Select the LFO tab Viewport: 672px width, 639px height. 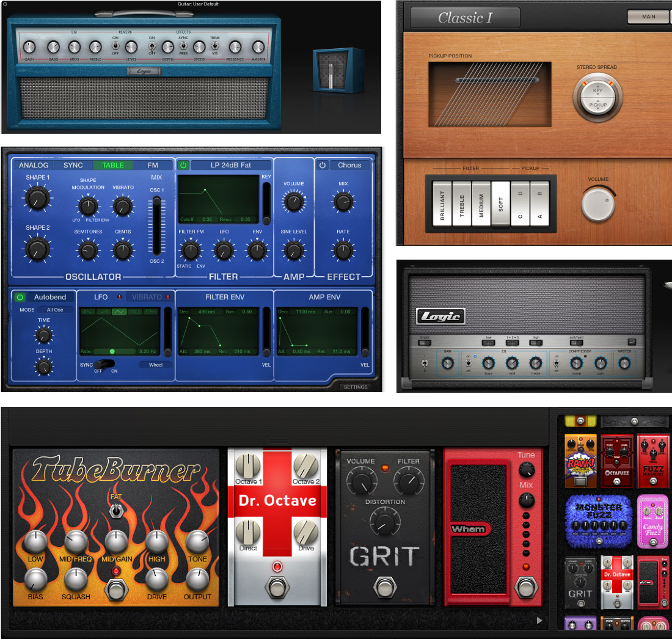pos(101,297)
